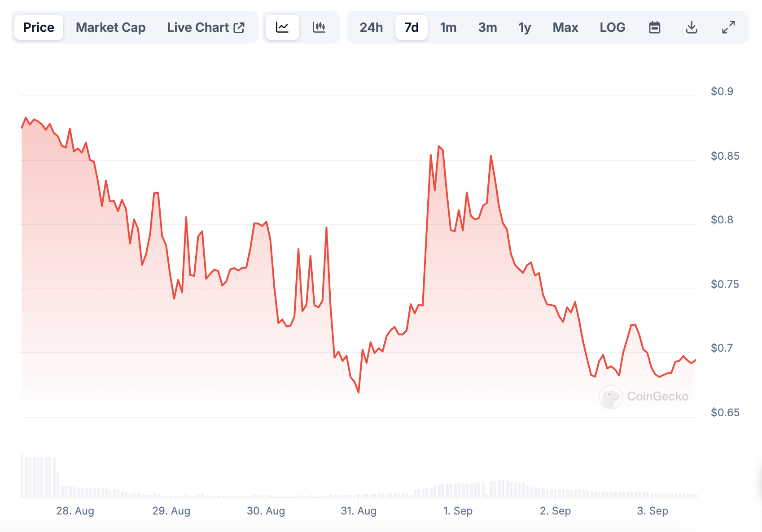Change range to 1m

(x=448, y=27)
